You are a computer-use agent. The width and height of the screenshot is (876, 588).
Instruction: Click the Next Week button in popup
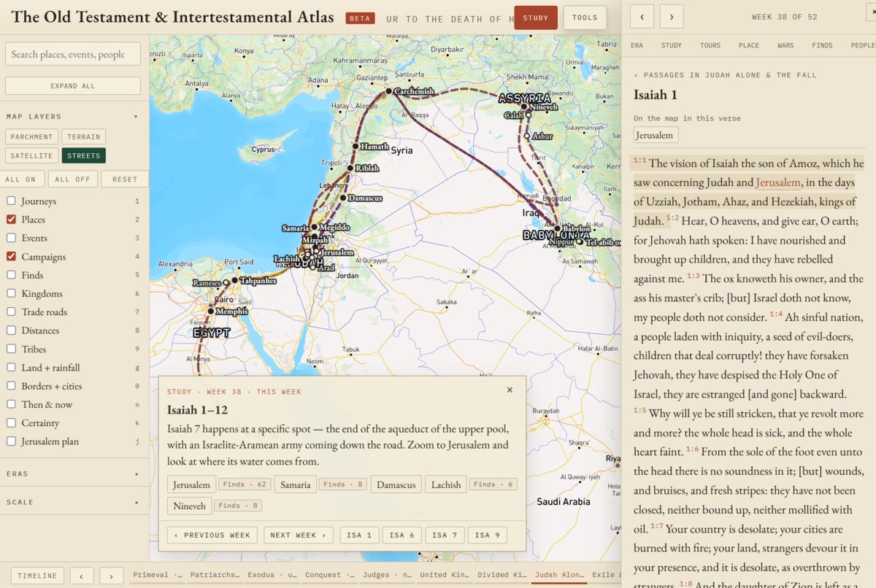click(299, 535)
